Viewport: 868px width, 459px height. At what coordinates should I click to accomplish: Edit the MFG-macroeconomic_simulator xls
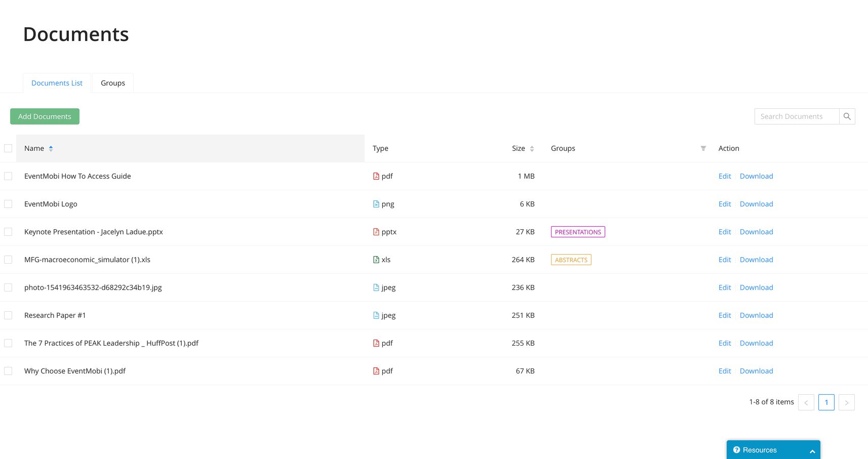click(x=725, y=260)
